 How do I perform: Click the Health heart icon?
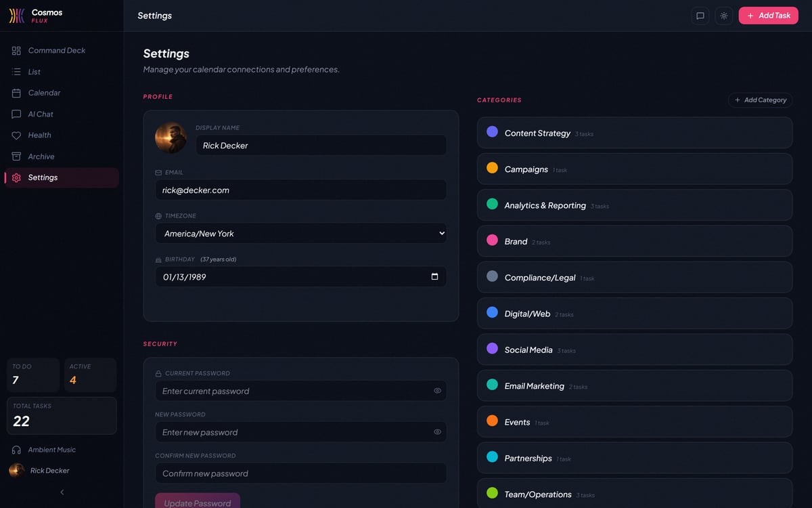16,135
